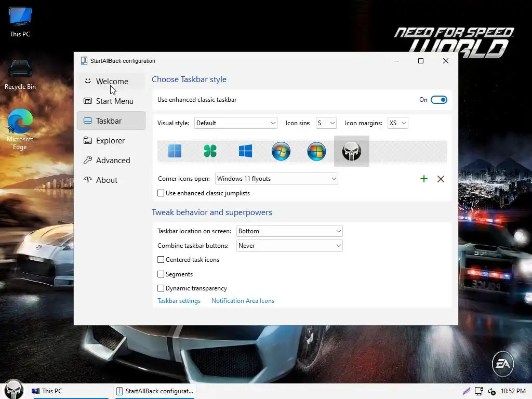Open the Taskbar settings link
Viewport: 532px width, 399px height.
coord(179,301)
